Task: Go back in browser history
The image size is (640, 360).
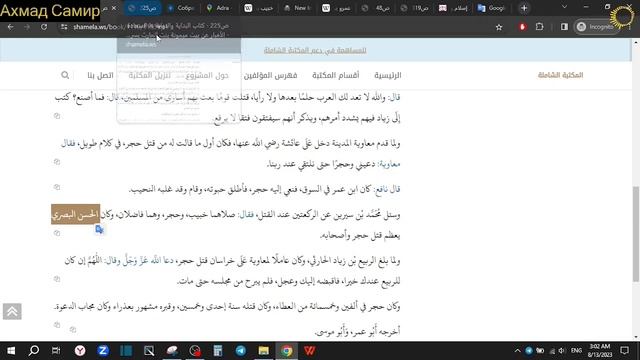Action: [x=11, y=27]
